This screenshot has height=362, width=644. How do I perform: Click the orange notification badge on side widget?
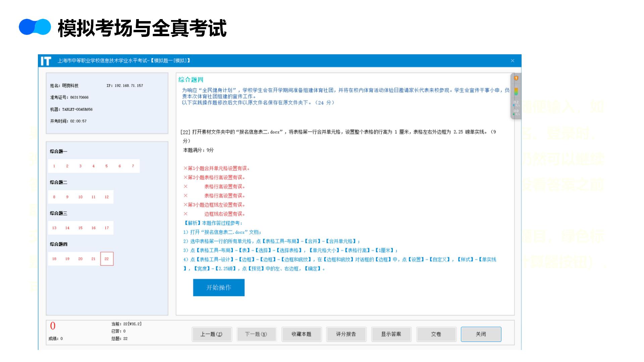[516, 78]
